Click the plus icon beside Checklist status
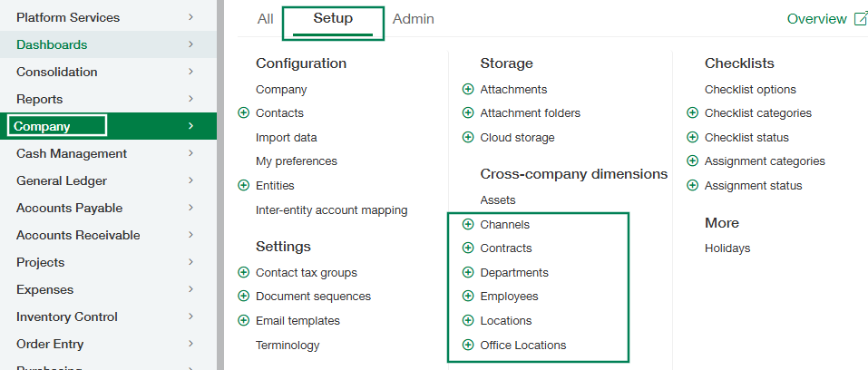 [693, 137]
